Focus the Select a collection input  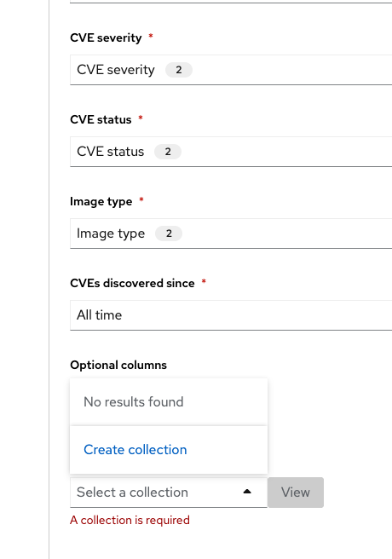[x=156, y=493]
